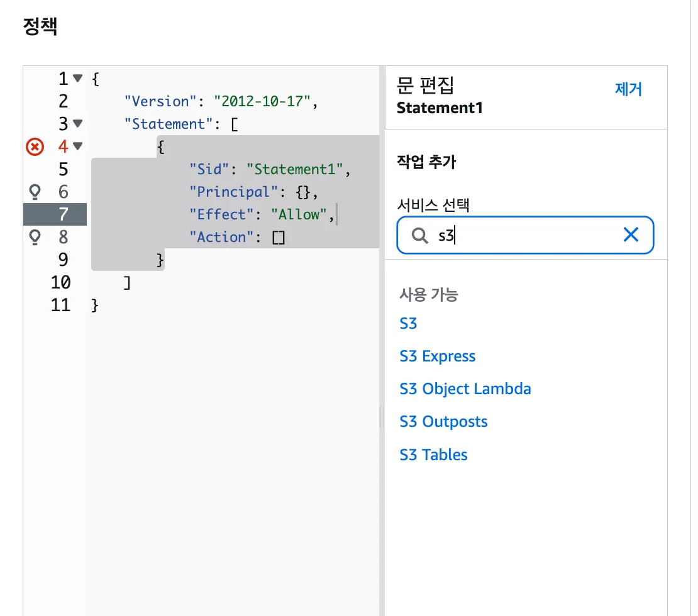Click the vertical panel splitter handle

[x=382, y=417]
